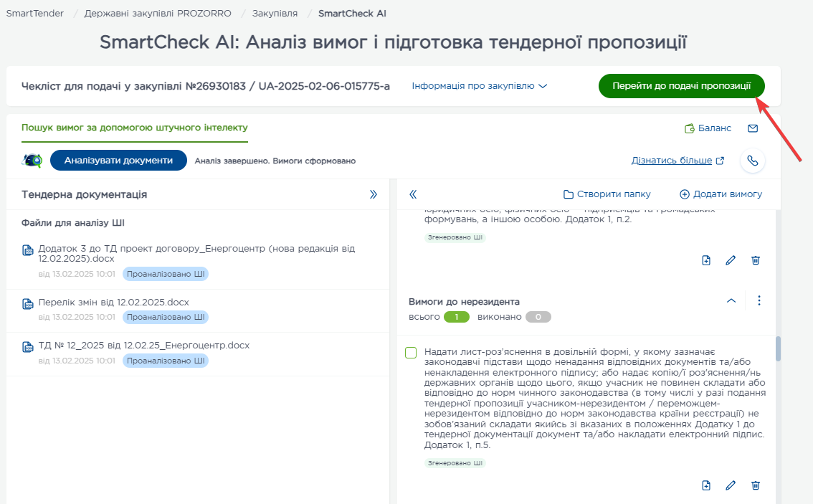The image size is (813, 504).
Task: Click the phone call icon button
Action: (x=752, y=161)
